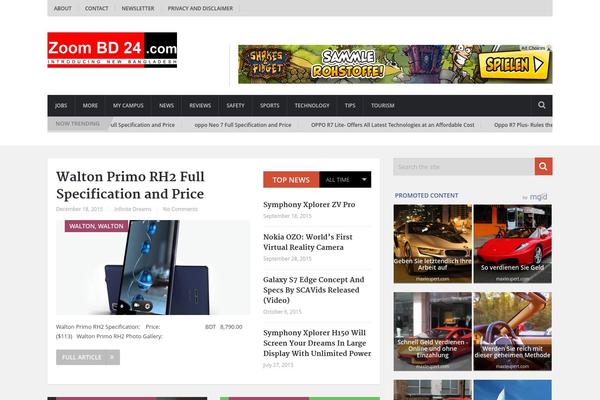Open the Walton Primo RH2 article headline
Screen dimensions: 600x400
[x=130, y=185]
